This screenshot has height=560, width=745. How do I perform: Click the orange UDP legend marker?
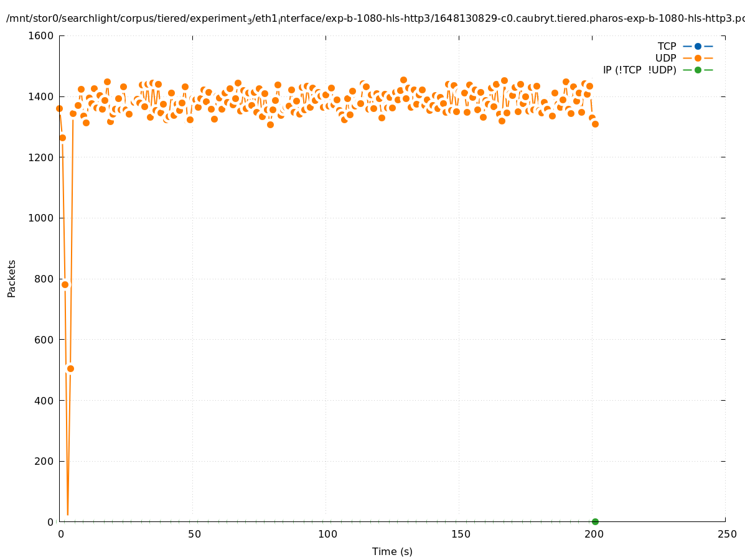pos(698,58)
